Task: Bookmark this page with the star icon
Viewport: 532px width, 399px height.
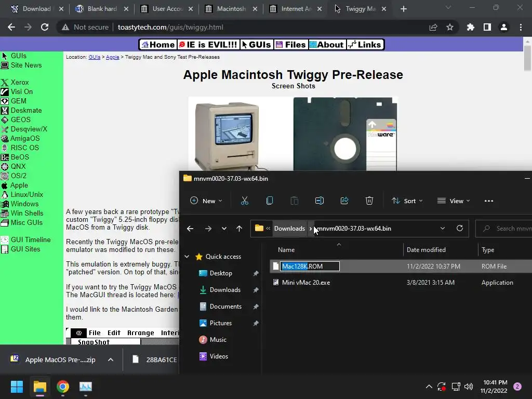Action: tap(449, 27)
